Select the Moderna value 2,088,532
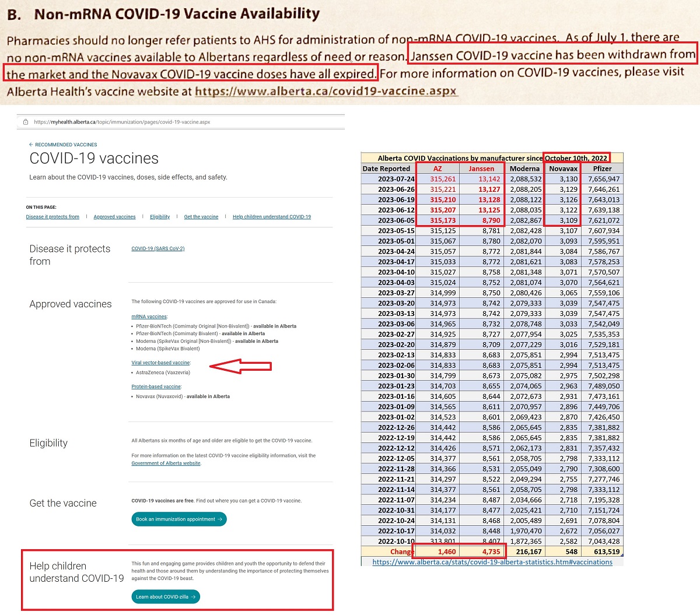Image resolution: width=700 pixels, height=615 pixels. coord(526,179)
